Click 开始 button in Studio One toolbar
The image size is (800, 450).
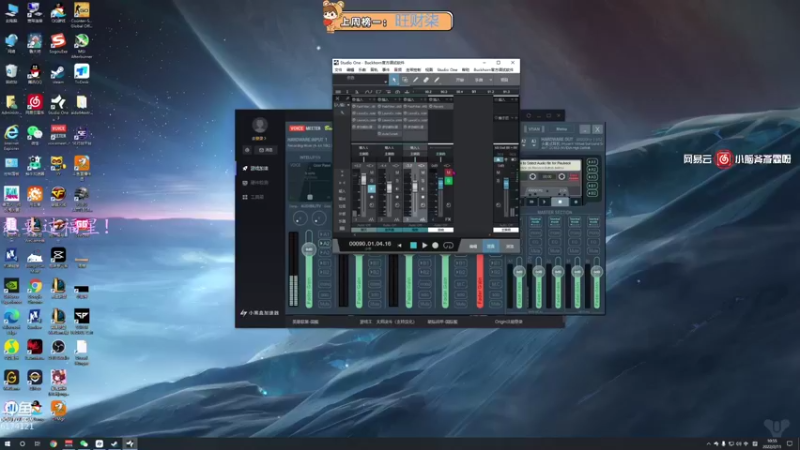click(x=460, y=80)
